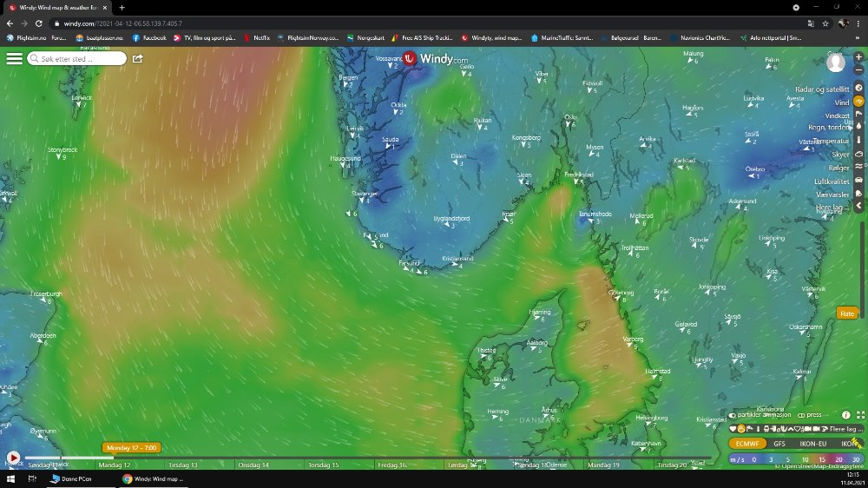Zoom in with the plus button
The image size is (868, 488).
pos(858,57)
